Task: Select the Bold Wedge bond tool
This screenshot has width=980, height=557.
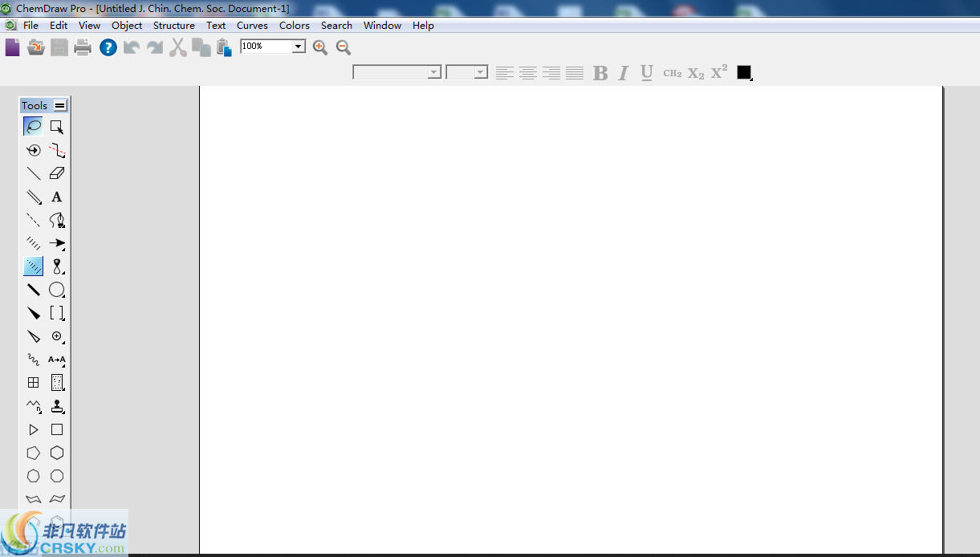Action: 33,313
